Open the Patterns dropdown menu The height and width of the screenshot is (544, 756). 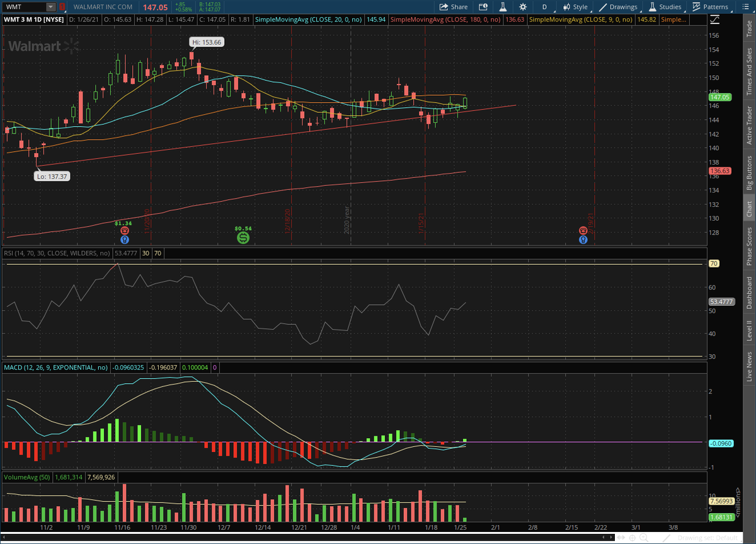(x=711, y=7)
